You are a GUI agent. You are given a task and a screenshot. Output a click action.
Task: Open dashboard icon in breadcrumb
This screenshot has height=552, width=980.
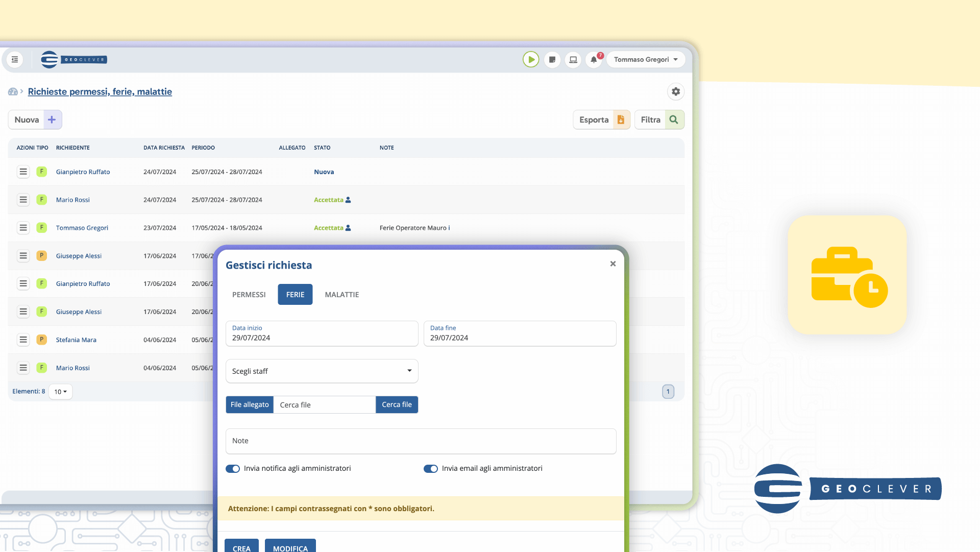click(x=13, y=92)
